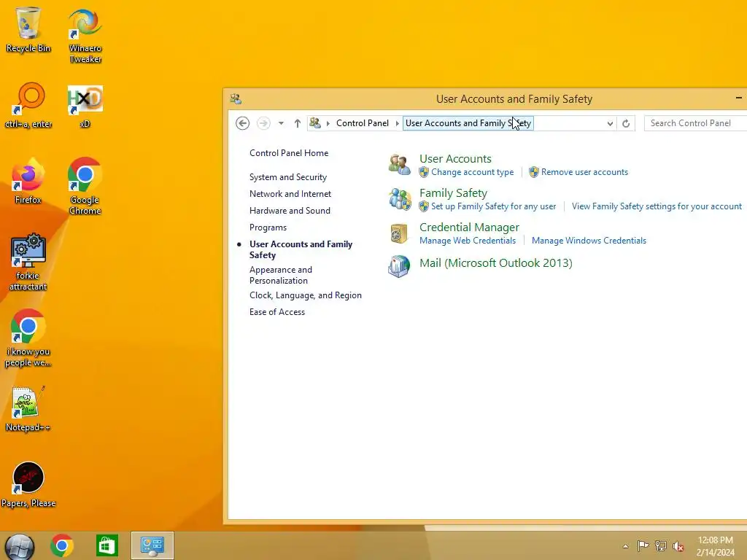The height and width of the screenshot is (560, 747).
Task: Select the Notepad++ desktop icon
Action: click(28, 408)
